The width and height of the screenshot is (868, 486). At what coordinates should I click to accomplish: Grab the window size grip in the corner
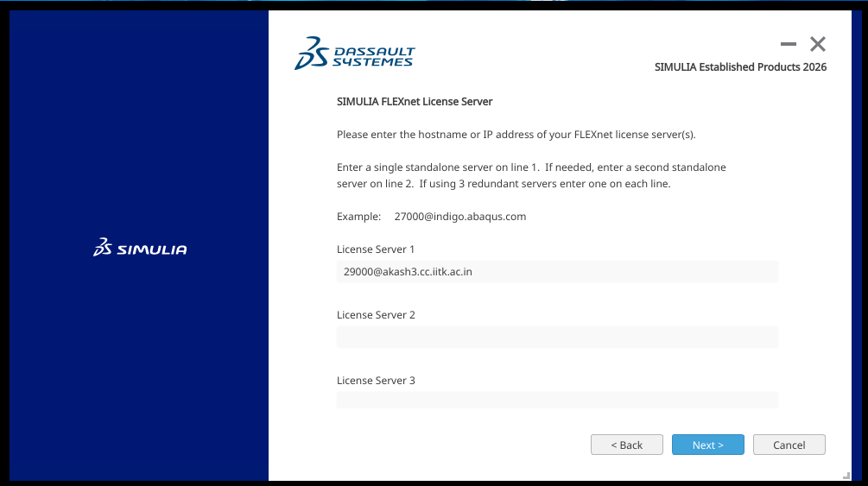(846, 476)
